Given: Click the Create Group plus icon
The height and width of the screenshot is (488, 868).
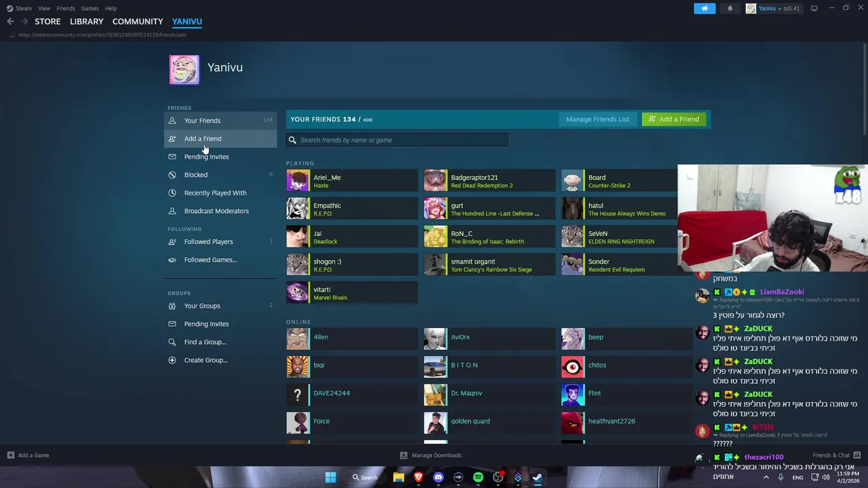Looking at the screenshot, I should 172,360.
